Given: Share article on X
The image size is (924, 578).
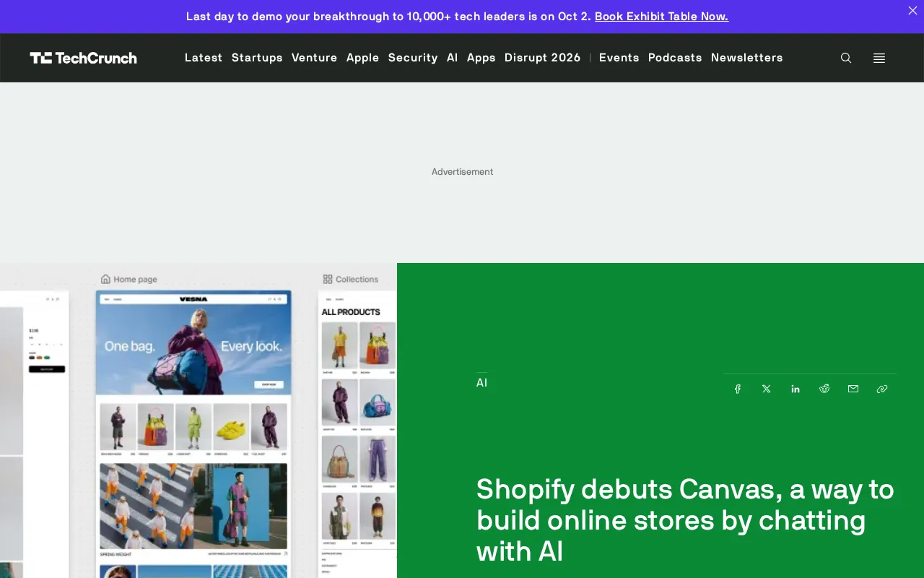Looking at the screenshot, I should coord(767,389).
